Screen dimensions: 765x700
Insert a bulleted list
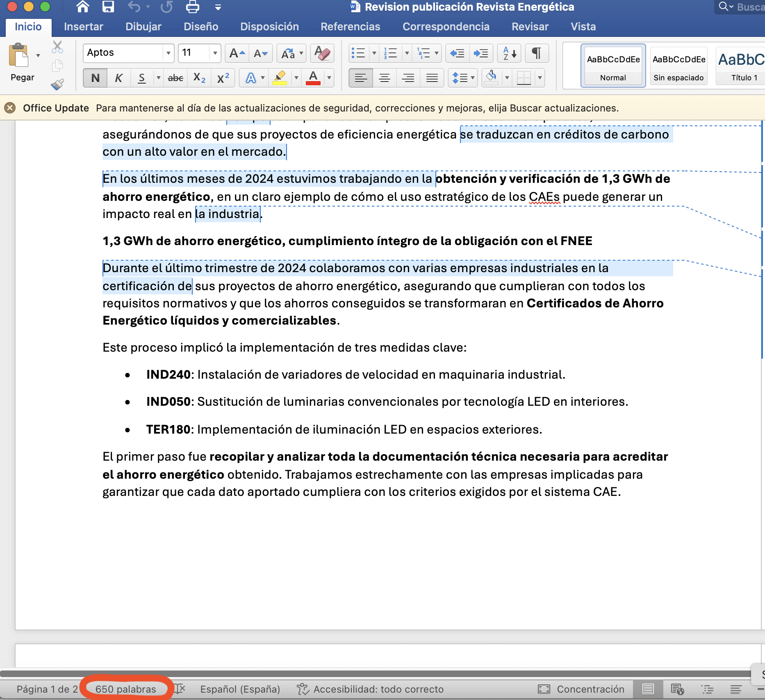(359, 53)
